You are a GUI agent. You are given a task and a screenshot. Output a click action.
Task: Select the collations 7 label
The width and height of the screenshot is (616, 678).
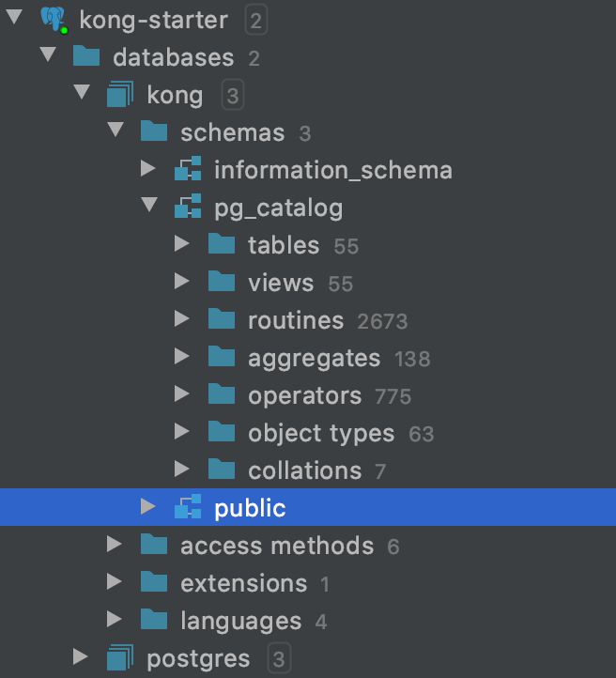point(316,470)
